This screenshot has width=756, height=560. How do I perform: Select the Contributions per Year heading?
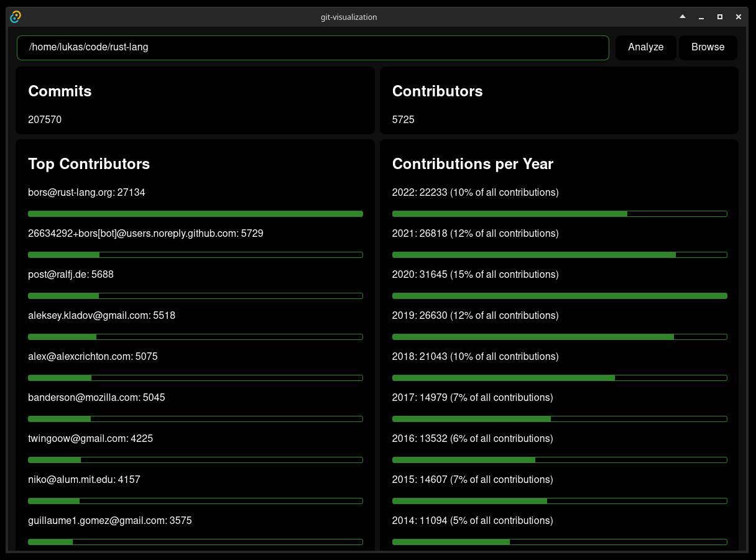point(472,164)
